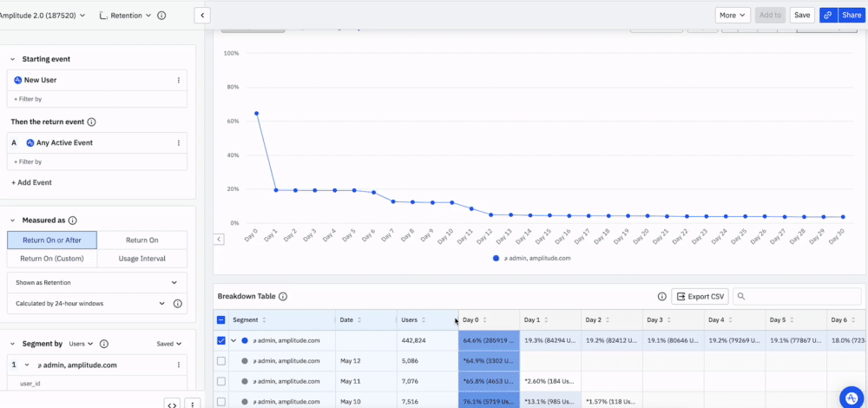Click the chart left-scroll arrow button

pos(219,239)
